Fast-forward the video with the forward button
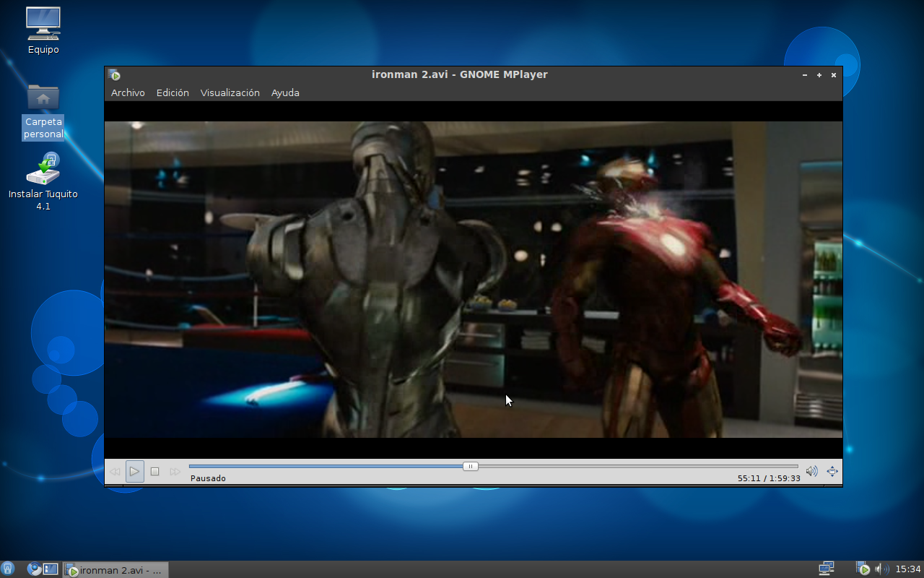Screen dimensions: 924x578 click(x=175, y=472)
